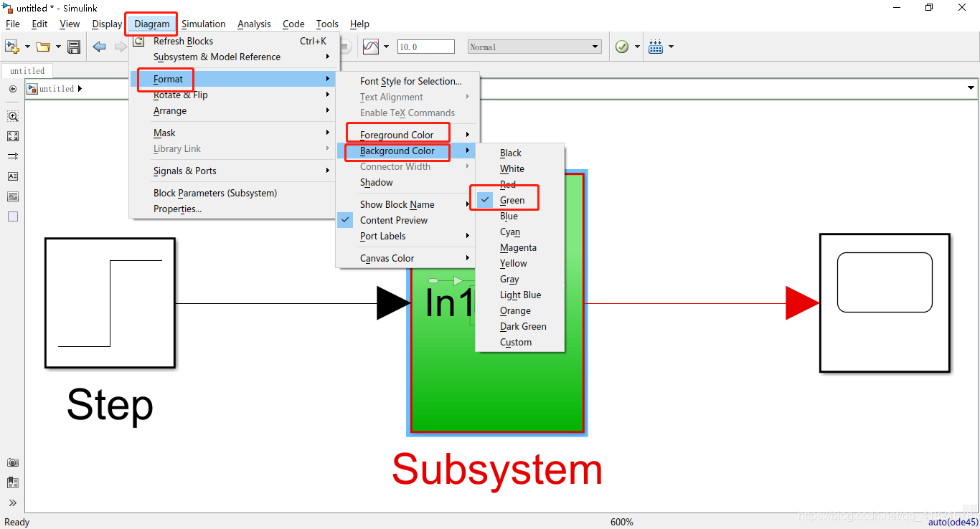The height and width of the screenshot is (529, 980).
Task: Toggle sample time display arrows icon
Action: coord(13,156)
